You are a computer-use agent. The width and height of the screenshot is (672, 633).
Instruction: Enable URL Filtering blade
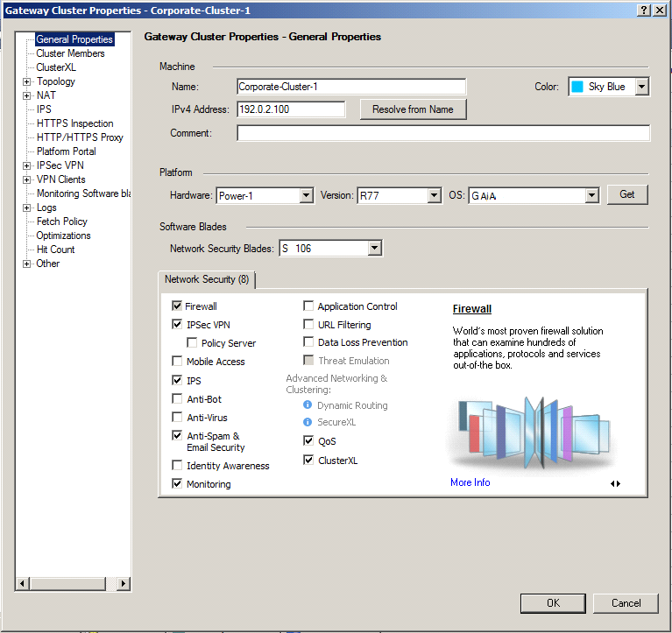(308, 324)
